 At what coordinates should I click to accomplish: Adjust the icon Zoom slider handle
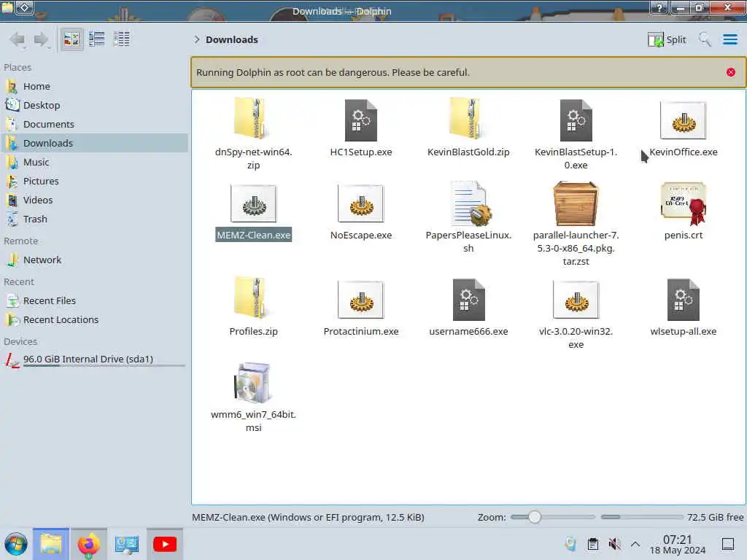[535, 517]
